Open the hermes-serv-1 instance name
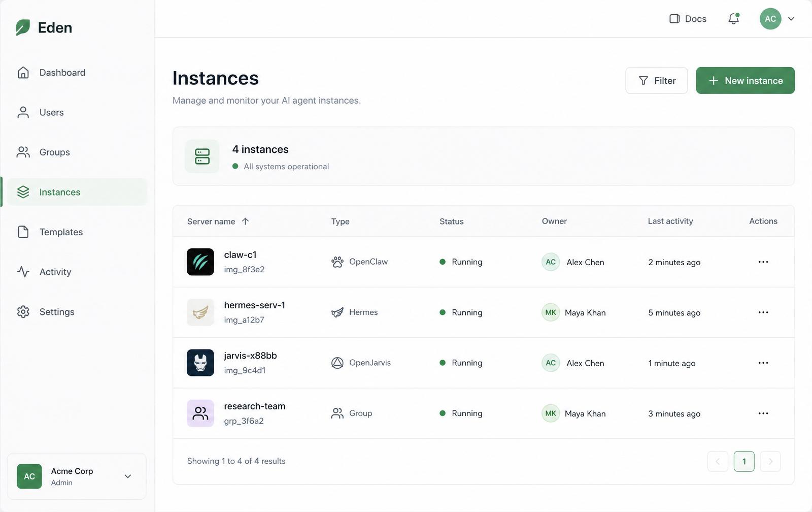 click(255, 305)
